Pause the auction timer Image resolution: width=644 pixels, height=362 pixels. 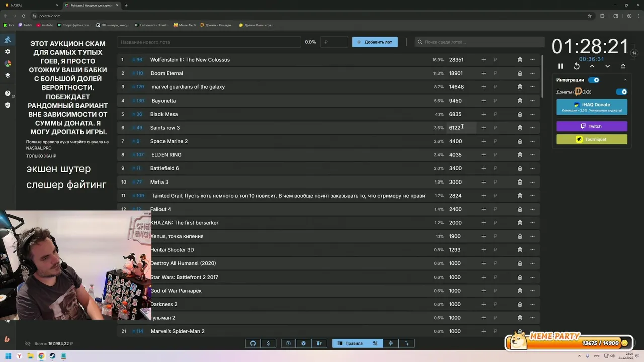tap(561, 66)
